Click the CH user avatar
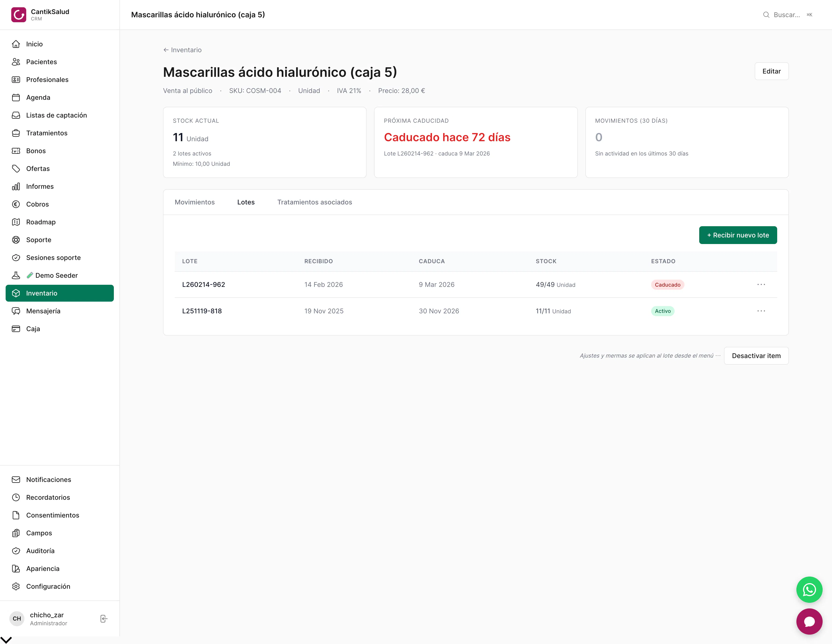The width and height of the screenshot is (832, 644). click(x=17, y=619)
